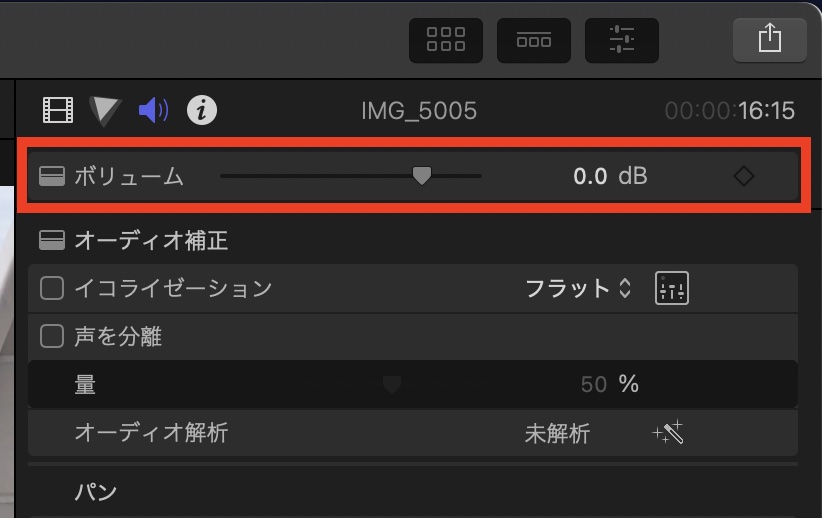Collapse the ボリューム section icon
Image resolution: width=822 pixels, height=518 pixels.
51,177
